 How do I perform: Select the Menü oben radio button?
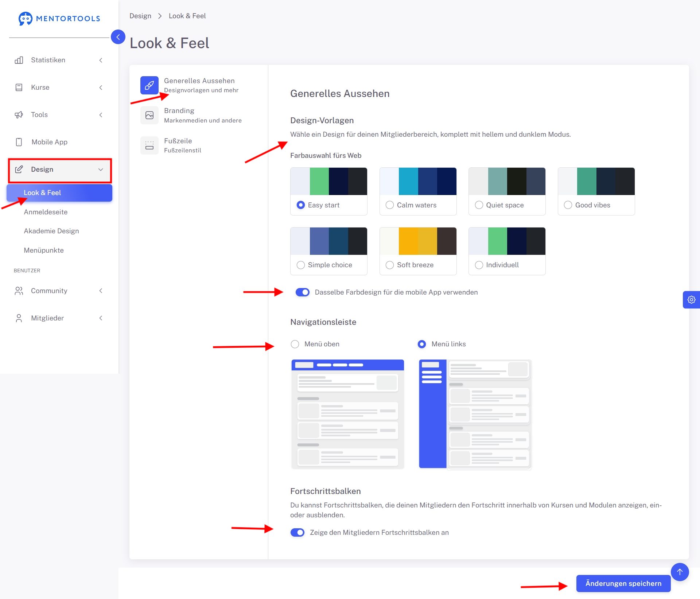(295, 344)
